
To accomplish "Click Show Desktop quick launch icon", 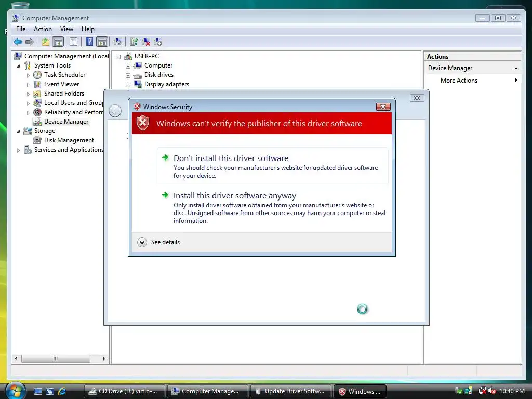I will point(38,391).
